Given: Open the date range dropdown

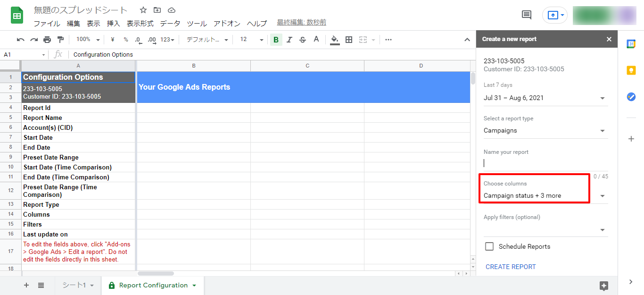Looking at the screenshot, I should 545,98.
